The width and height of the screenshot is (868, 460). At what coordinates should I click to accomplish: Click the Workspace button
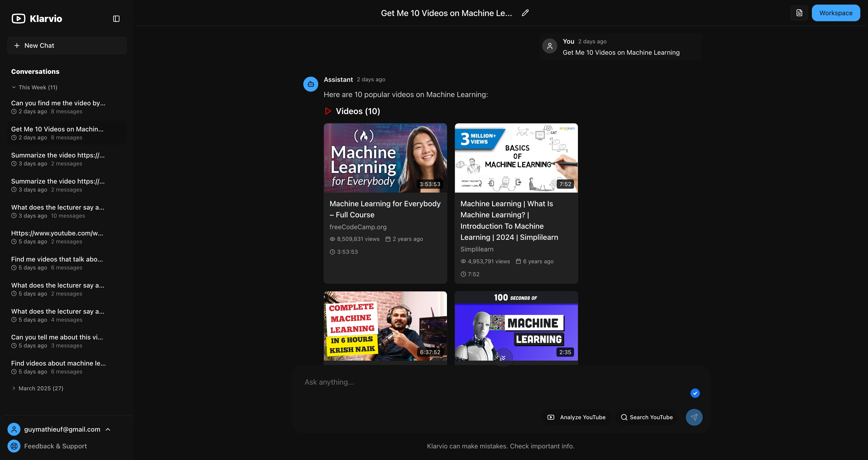pos(836,13)
